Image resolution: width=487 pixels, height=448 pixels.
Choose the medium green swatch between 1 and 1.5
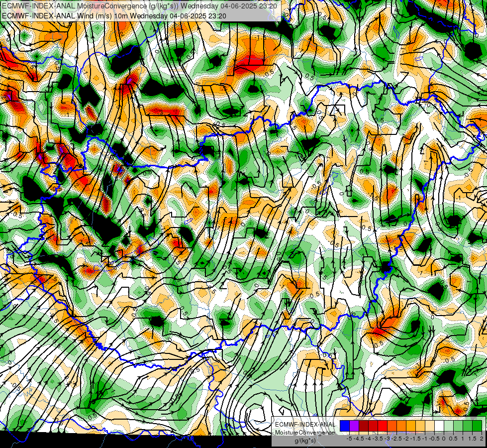(468, 426)
